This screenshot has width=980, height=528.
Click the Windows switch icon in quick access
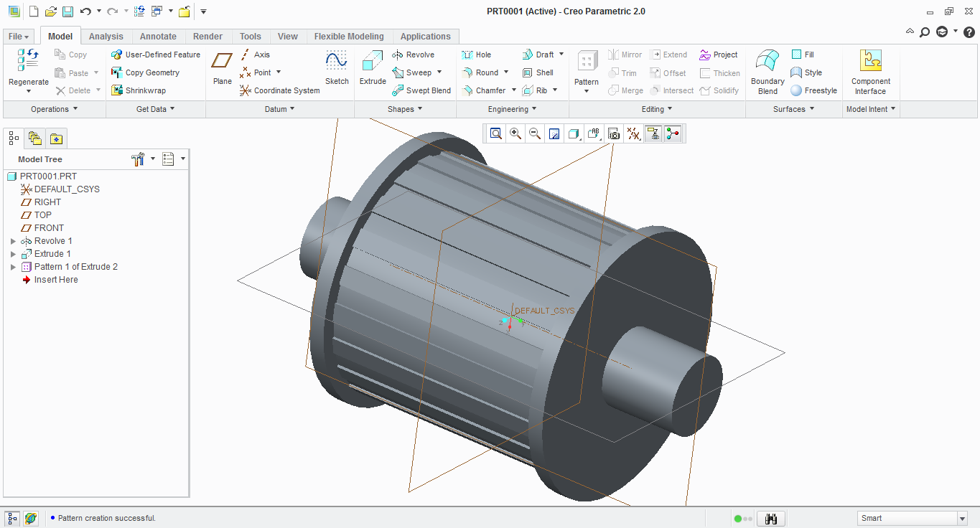pyautogui.click(x=157, y=11)
